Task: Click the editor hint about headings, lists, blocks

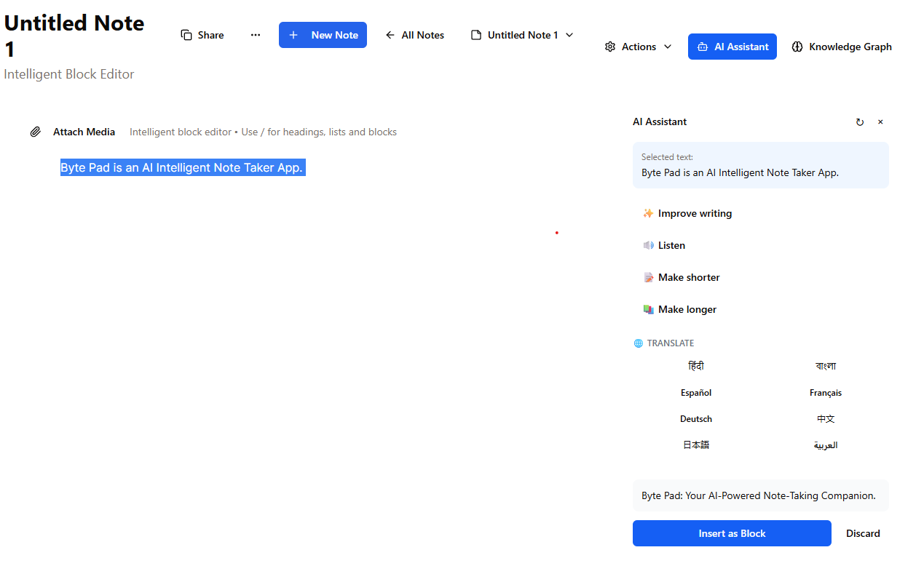Action: coord(263,132)
